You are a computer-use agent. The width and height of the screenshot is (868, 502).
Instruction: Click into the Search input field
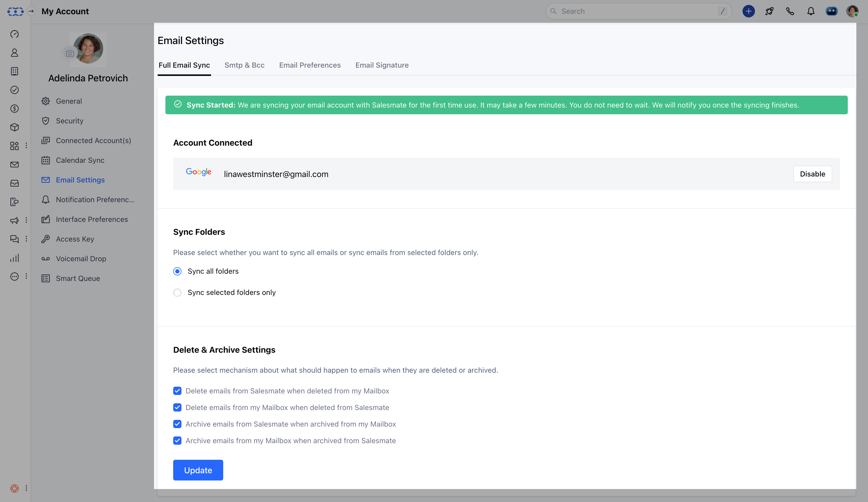(637, 11)
